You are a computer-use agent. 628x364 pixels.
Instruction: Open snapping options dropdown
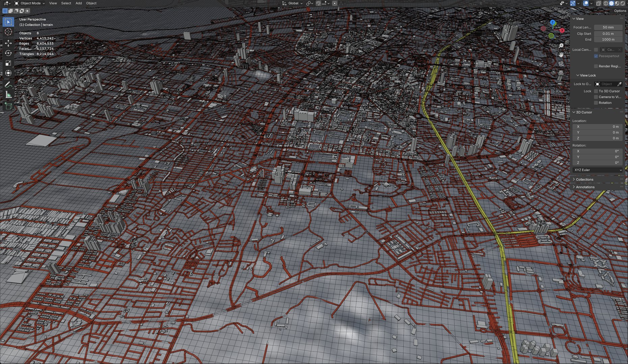[326, 3]
